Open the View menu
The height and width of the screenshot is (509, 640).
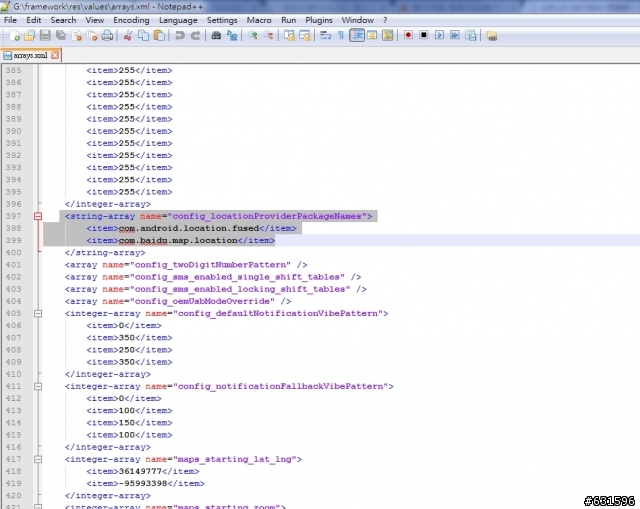tap(94, 20)
